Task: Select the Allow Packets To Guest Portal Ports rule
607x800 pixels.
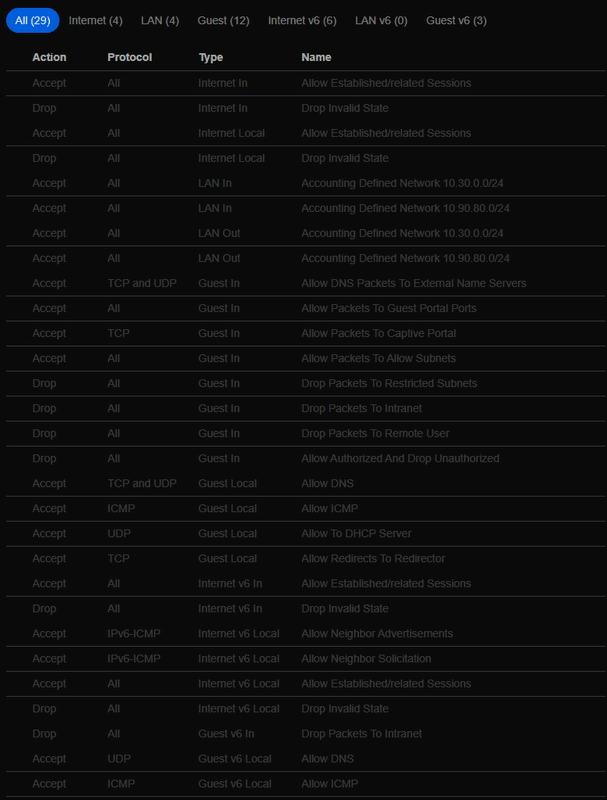Action: pyautogui.click(x=389, y=308)
